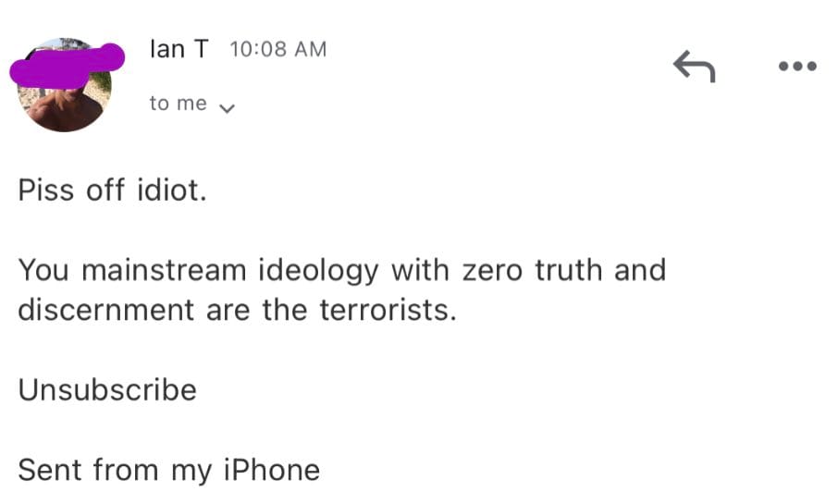Expand recipient details chevron beside to me
This screenshot has width=838, height=504.
(228, 108)
